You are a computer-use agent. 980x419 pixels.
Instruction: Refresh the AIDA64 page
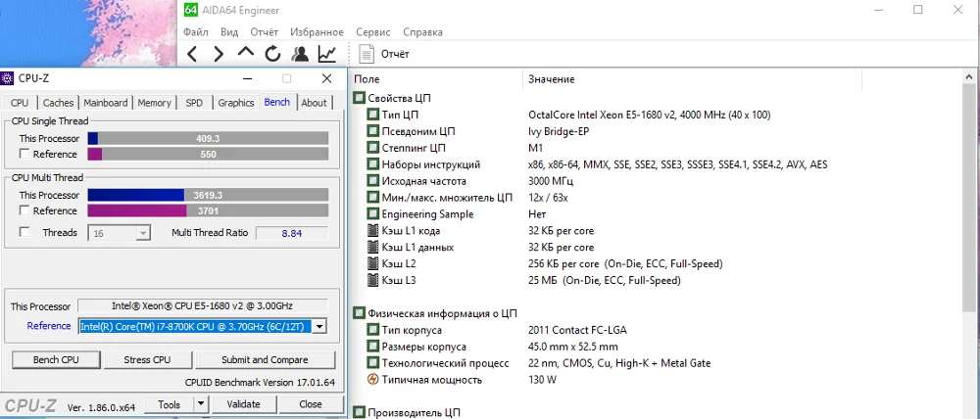tap(272, 54)
